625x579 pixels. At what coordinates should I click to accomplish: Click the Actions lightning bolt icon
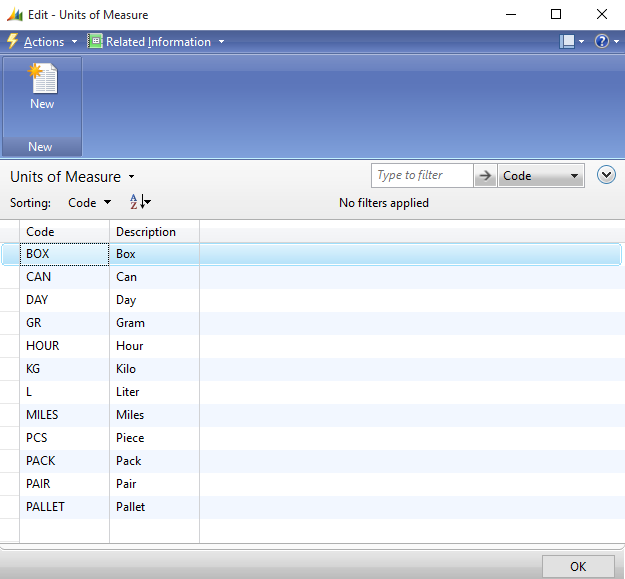[13, 41]
